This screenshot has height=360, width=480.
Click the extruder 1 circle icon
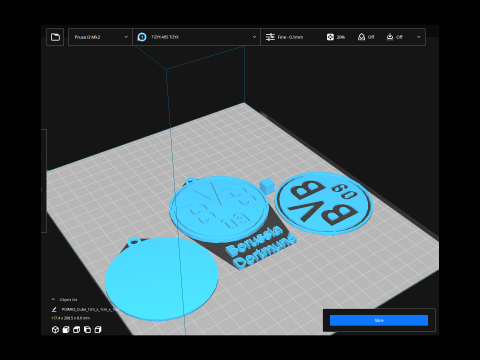coord(142,37)
